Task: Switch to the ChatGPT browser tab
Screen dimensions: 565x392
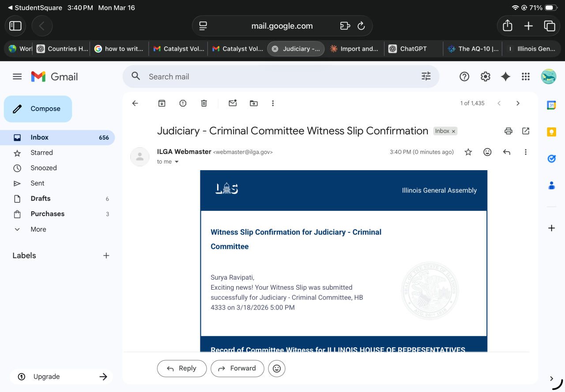Action: point(413,49)
